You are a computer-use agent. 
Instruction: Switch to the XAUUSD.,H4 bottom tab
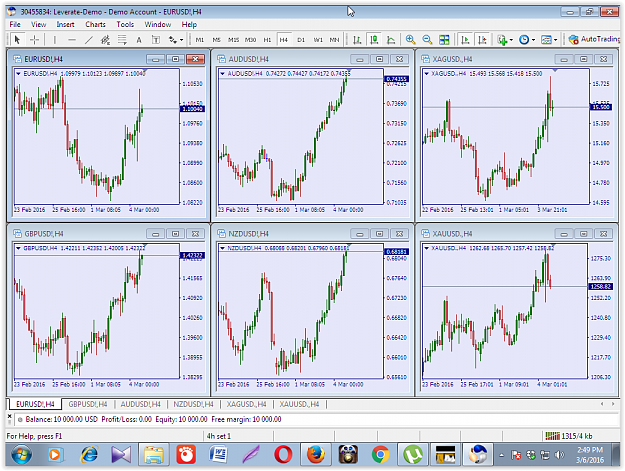point(299,404)
